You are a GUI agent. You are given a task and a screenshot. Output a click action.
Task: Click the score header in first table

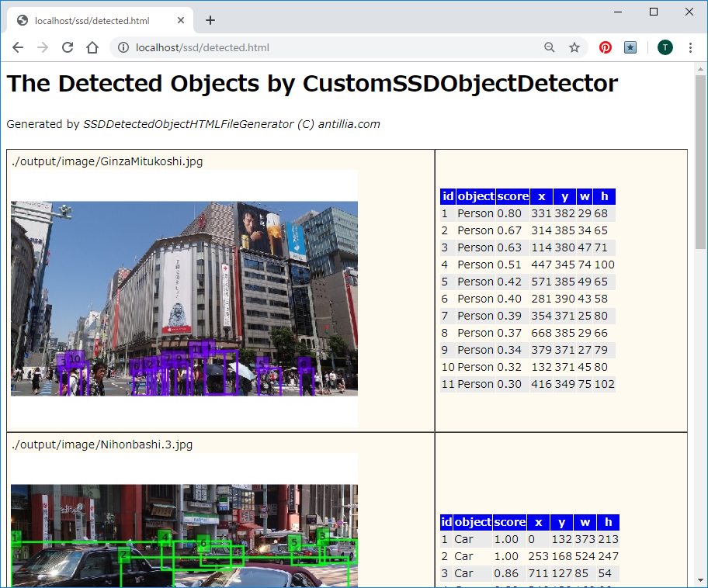tap(513, 196)
